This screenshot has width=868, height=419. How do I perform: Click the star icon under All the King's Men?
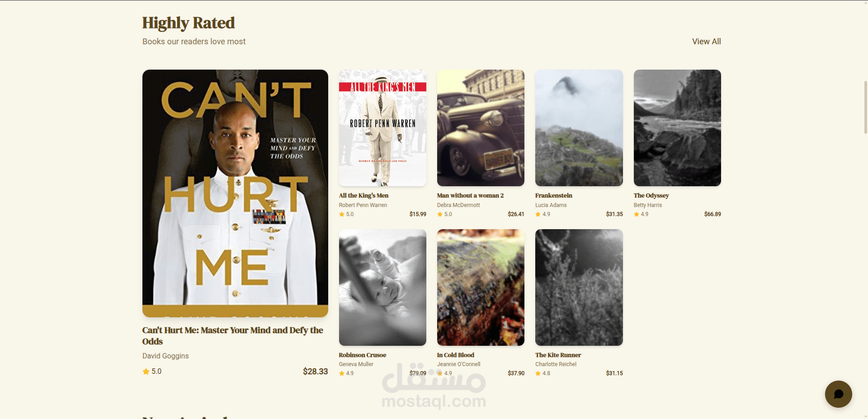pyautogui.click(x=342, y=214)
